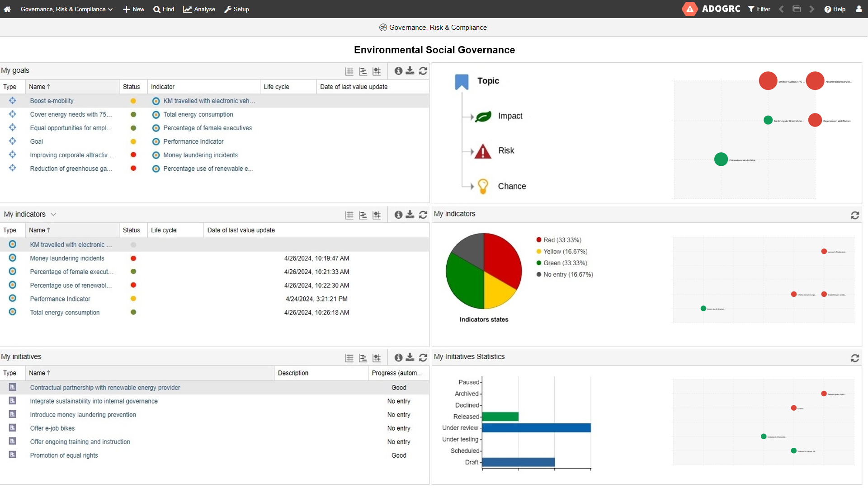
Task: Open info icon in My initiatives toolbar
Action: coord(398,358)
